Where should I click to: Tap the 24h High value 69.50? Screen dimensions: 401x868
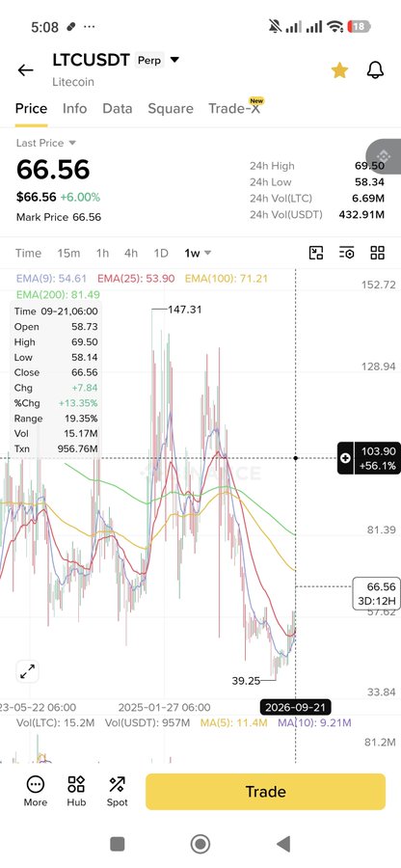[x=369, y=166]
